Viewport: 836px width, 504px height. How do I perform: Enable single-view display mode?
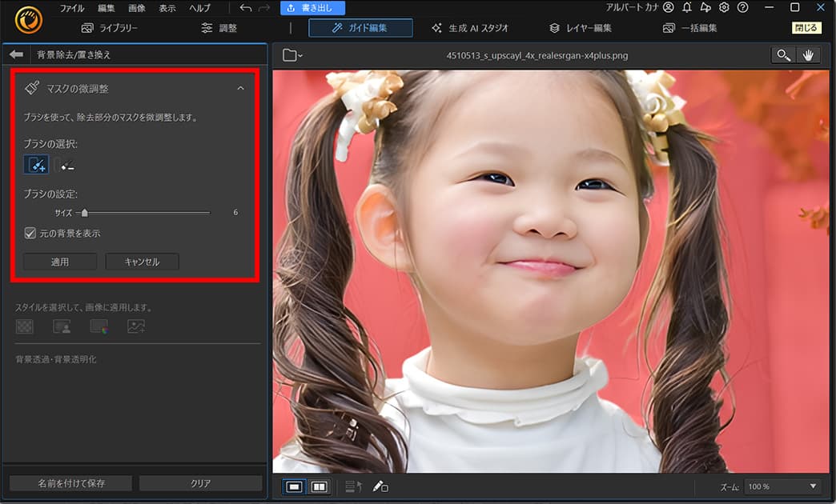[295, 485]
